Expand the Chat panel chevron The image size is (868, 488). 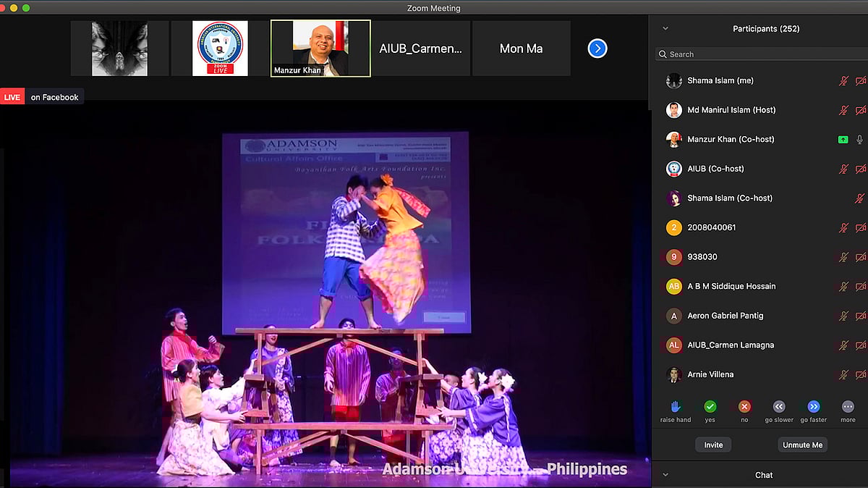tap(665, 475)
